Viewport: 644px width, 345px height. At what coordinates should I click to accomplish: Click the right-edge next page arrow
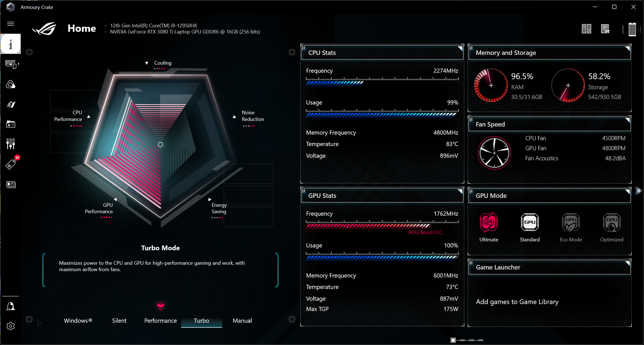point(639,191)
